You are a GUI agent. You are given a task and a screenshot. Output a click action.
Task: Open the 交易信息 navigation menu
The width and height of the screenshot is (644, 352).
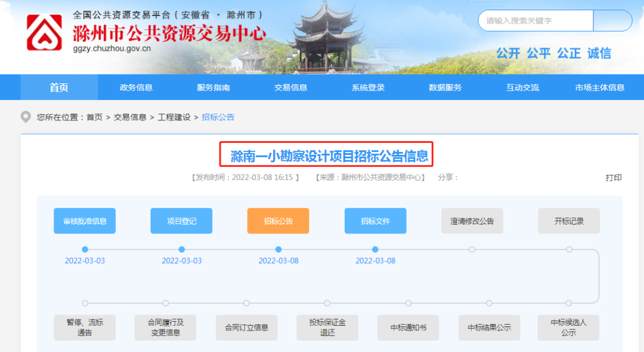pyautogui.click(x=291, y=88)
